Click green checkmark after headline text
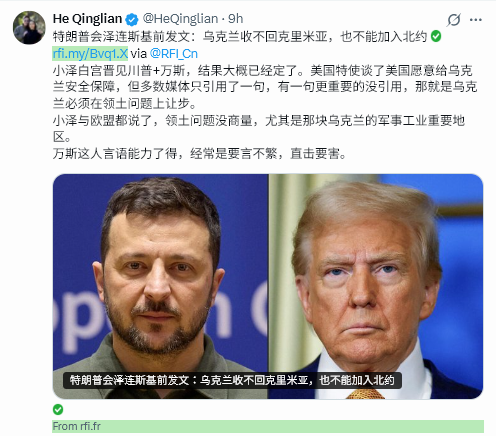Viewport: 496px width, 436px height. [436, 36]
